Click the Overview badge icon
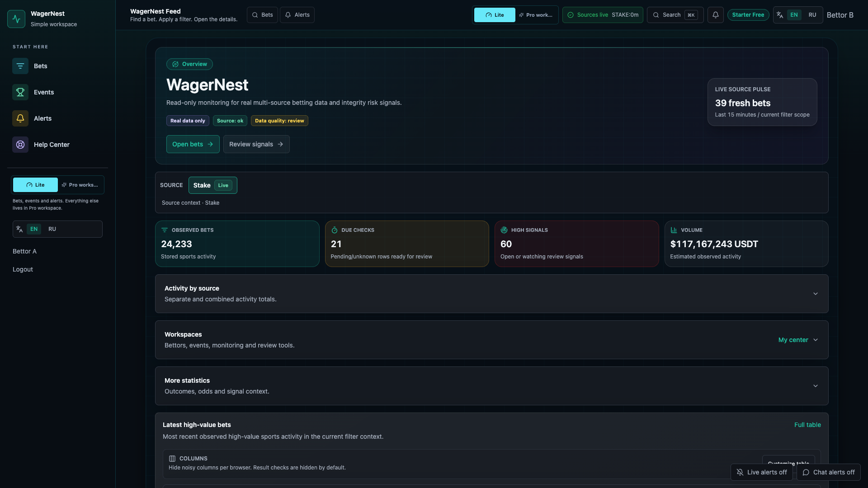This screenshot has width=868, height=488. [175, 64]
